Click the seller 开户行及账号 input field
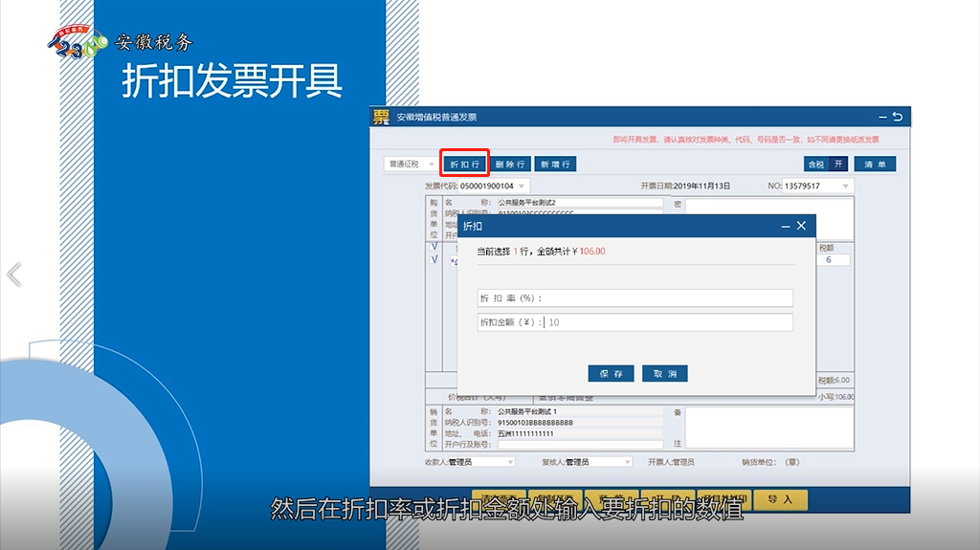980x550 pixels. [579, 445]
